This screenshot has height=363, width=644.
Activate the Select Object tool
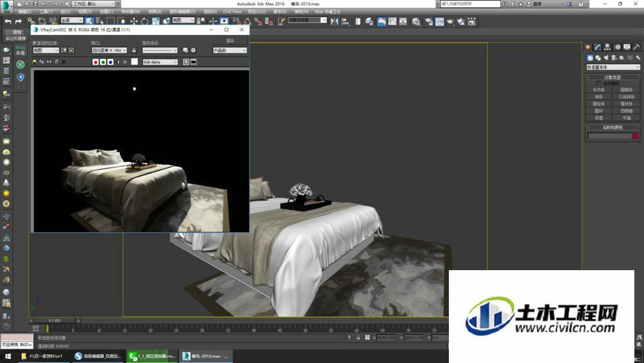click(x=89, y=21)
